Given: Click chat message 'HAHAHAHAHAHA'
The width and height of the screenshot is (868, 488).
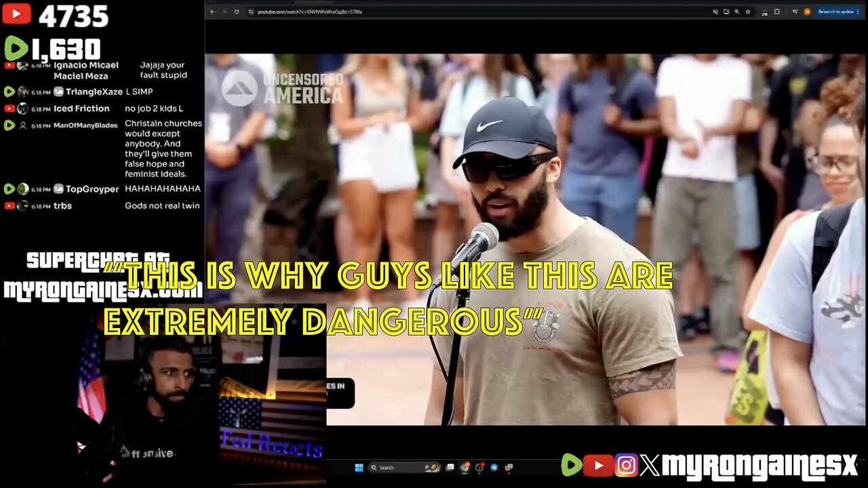Looking at the screenshot, I should click(163, 189).
